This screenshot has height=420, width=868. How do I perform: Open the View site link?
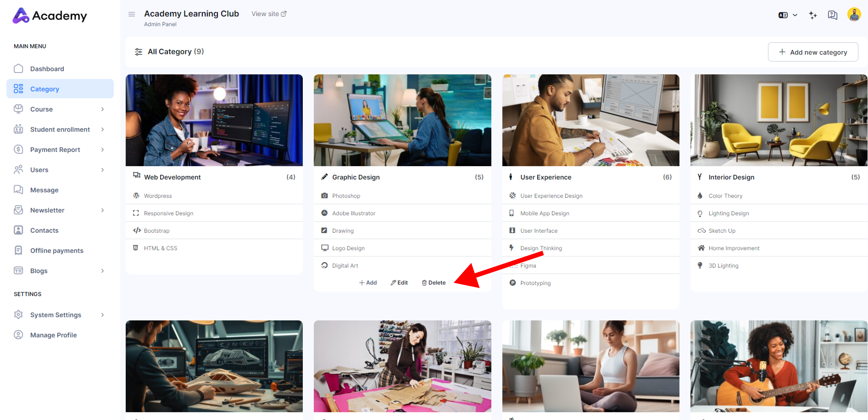(x=269, y=14)
